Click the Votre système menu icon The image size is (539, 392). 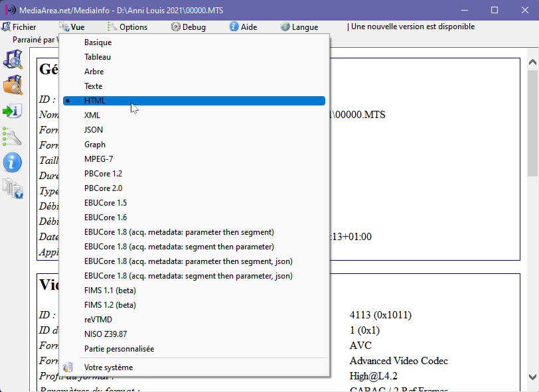coord(68,367)
